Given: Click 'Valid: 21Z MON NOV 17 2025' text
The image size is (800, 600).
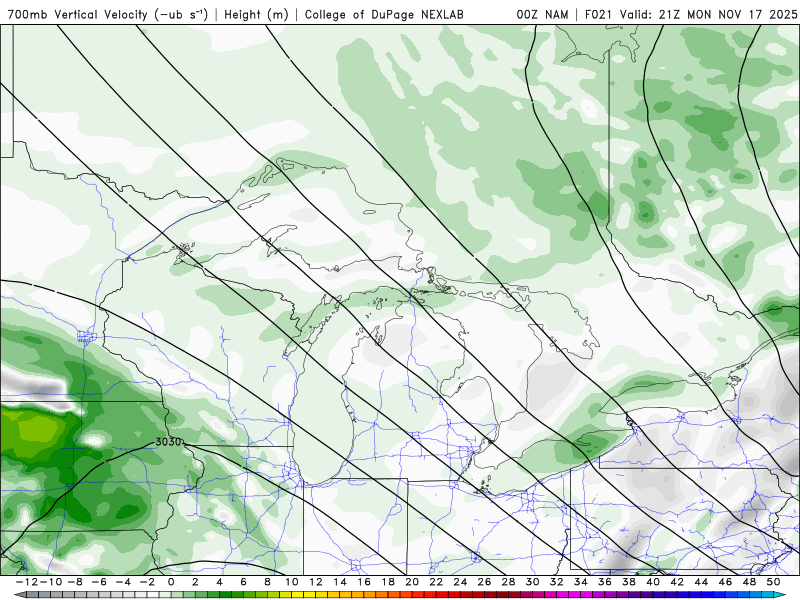Looking at the screenshot, I should tap(708, 14).
